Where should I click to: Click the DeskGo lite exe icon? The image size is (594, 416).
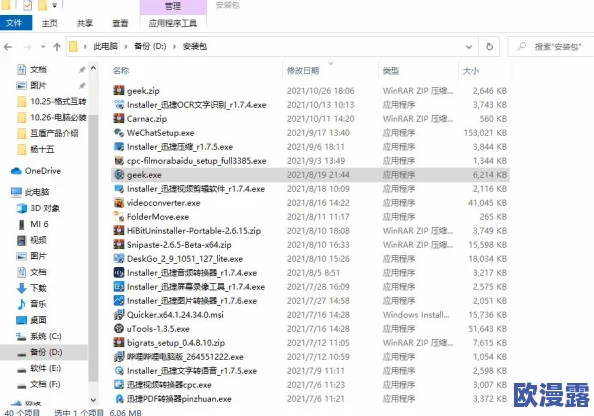[x=119, y=259]
